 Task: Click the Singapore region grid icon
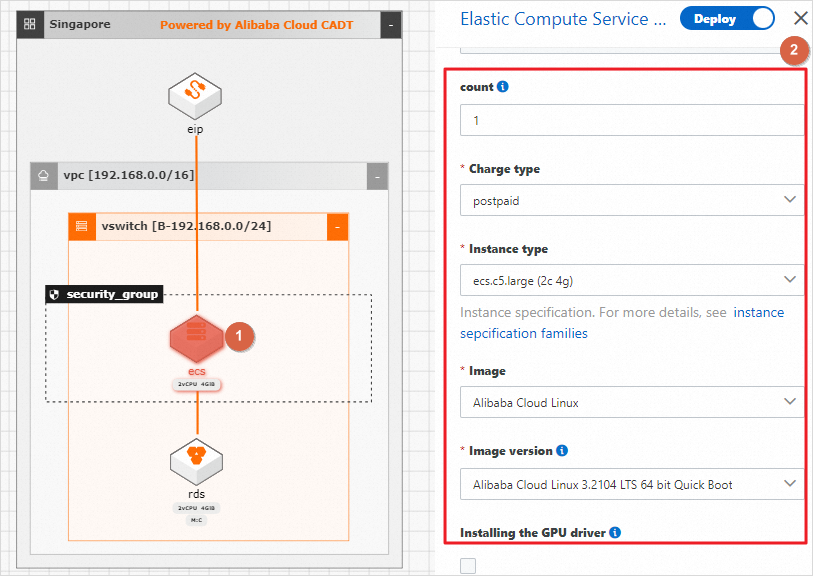[x=29, y=24]
